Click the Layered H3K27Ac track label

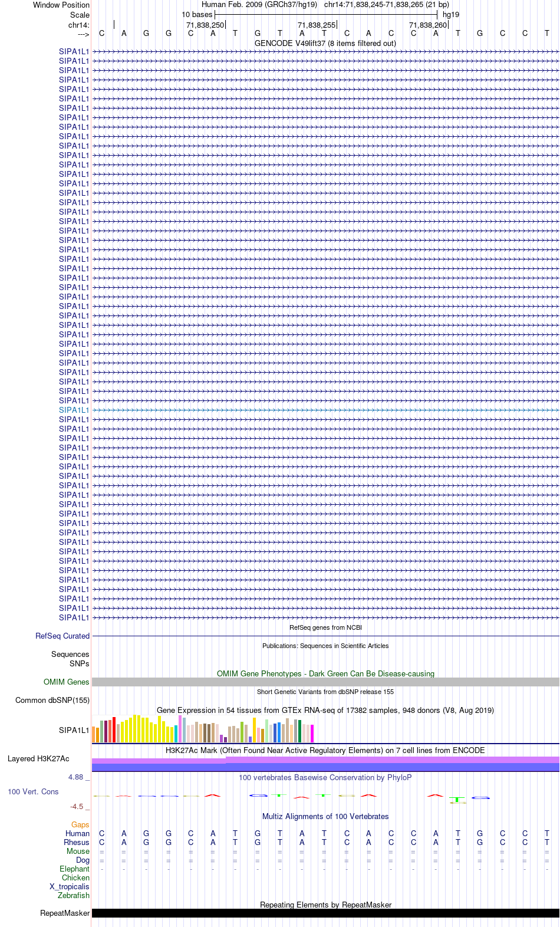[x=38, y=758]
